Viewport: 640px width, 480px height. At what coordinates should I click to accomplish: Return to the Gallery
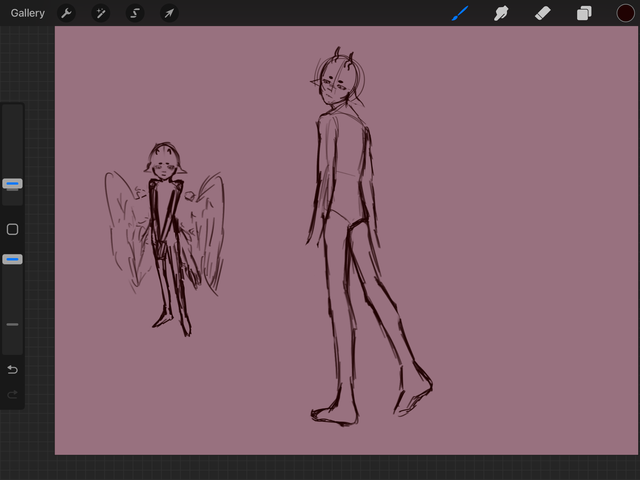click(27, 13)
